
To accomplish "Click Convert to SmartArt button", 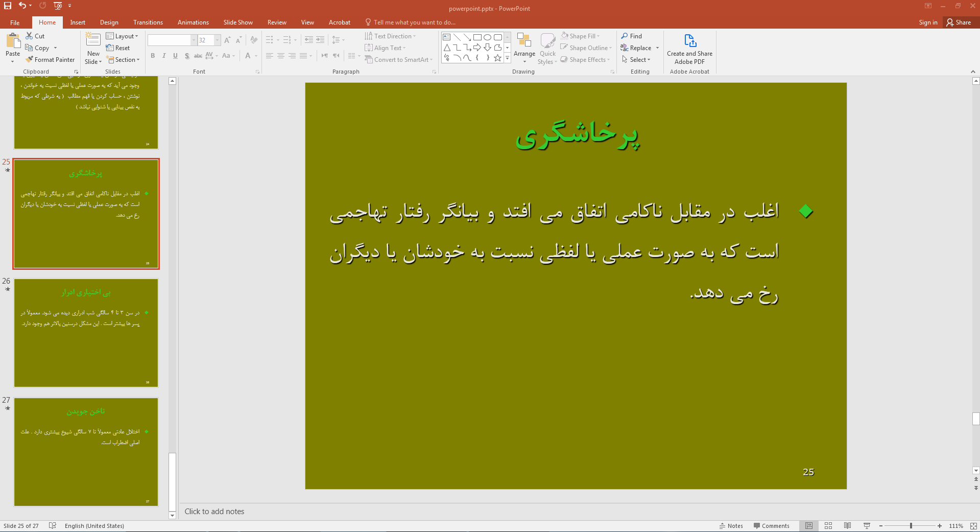I will point(398,60).
